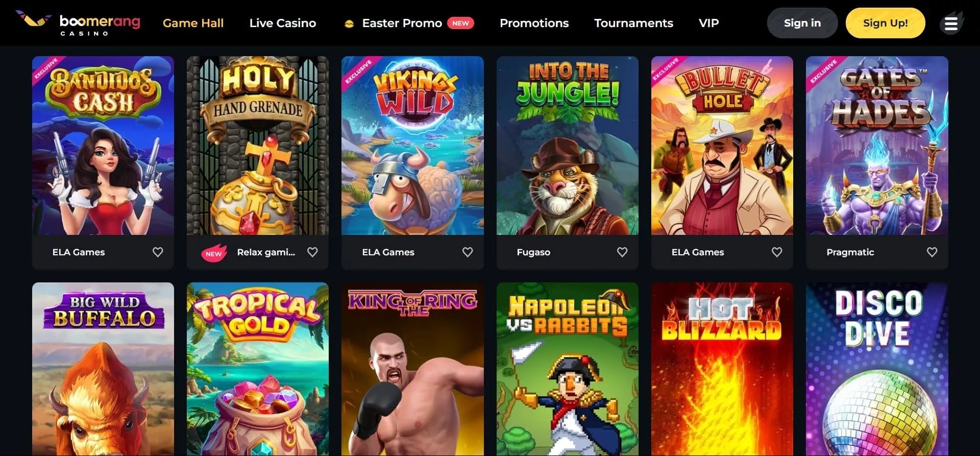Click heart icon for Into the Jungle
This screenshot has height=456, width=980.
(622, 252)
